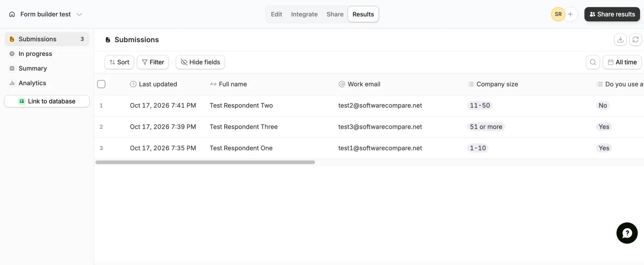Click test3@softwarecompare.net email cell
This screenshot has height=265, width=644.
[380, 127]
